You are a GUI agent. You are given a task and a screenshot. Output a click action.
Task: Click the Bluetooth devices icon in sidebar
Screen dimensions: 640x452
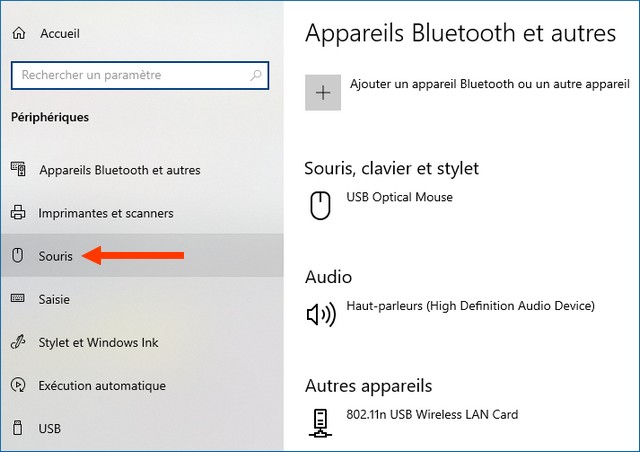18,170
